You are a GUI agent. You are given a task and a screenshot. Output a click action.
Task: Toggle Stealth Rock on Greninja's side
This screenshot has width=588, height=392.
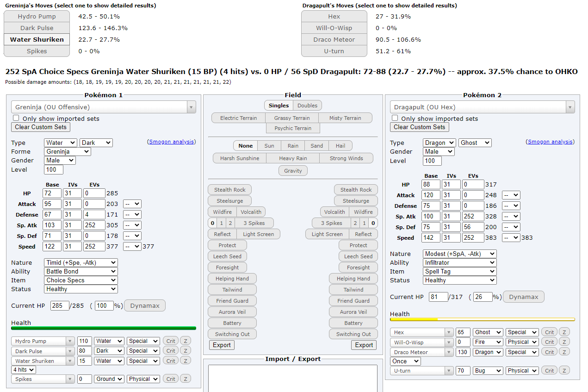point(229,190)
